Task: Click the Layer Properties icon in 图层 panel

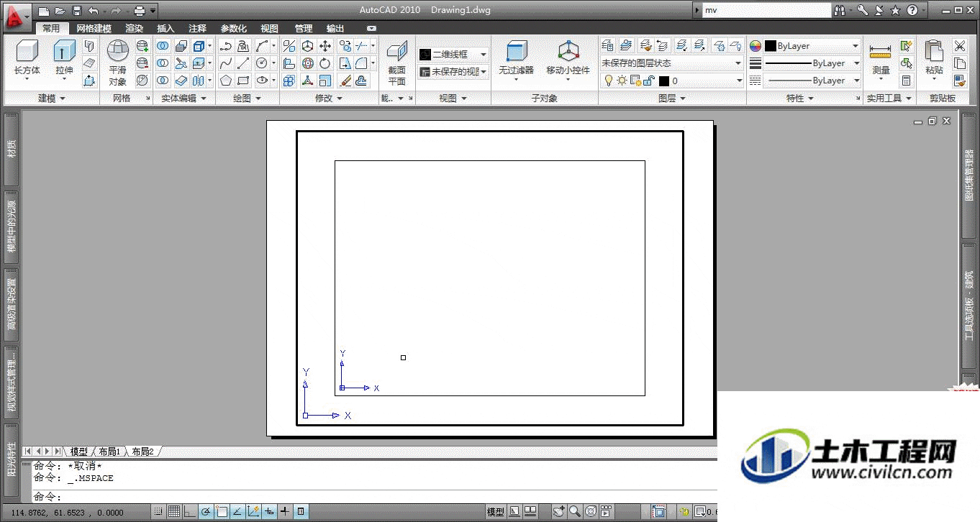Action: pyautogui.click(x=607, y=45)
